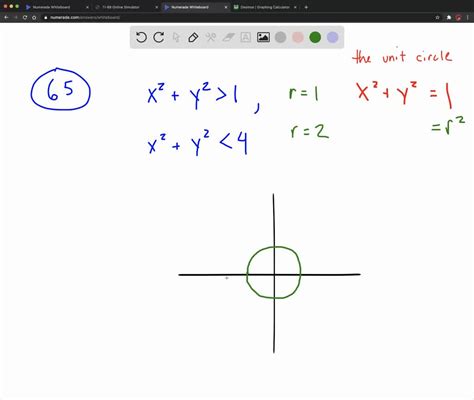Open the browser three-dot menu
Screen dimensions: 474x400
pyautogui.click(x=467, y=17)
